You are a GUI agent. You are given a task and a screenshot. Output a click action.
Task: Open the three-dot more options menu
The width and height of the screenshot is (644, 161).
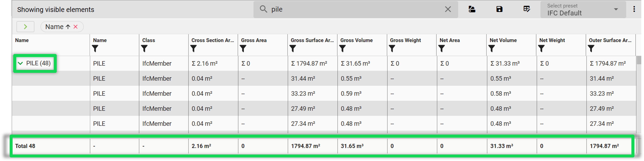pos(634,9)
